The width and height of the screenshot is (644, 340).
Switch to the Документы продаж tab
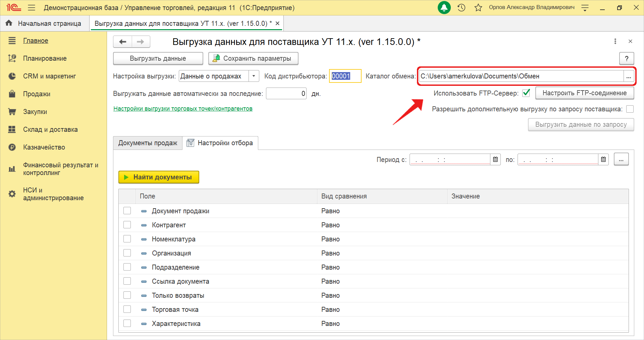click(x=148, y=143)
